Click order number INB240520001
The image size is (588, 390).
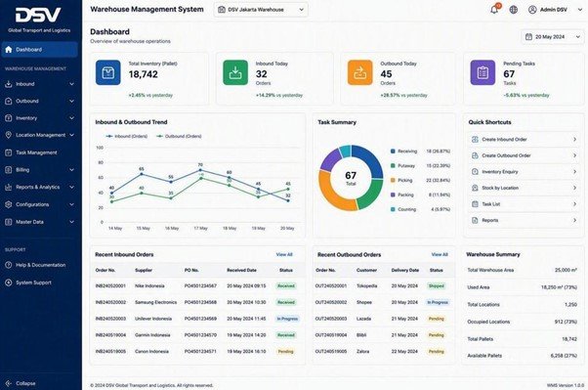pos(110,285)
